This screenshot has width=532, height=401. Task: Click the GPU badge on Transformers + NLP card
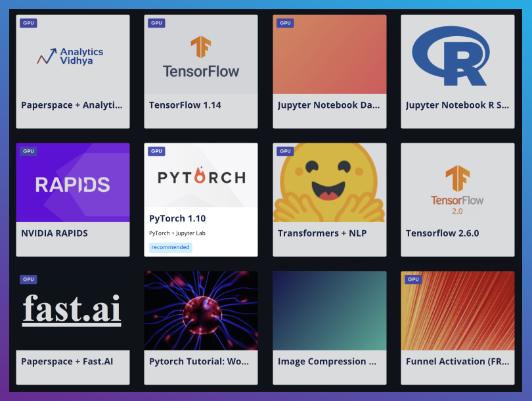coord(285,151)
